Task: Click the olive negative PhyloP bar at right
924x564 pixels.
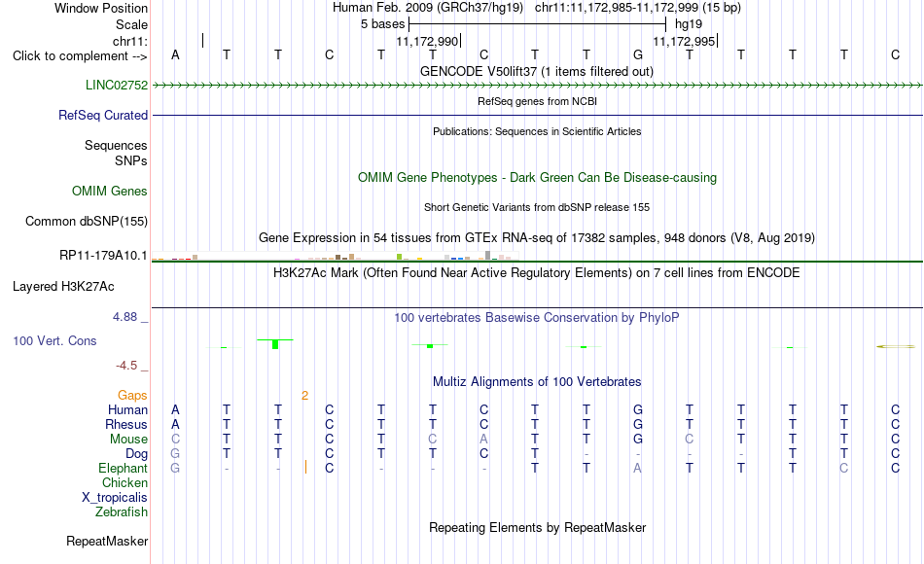Action: pos(895,346)
